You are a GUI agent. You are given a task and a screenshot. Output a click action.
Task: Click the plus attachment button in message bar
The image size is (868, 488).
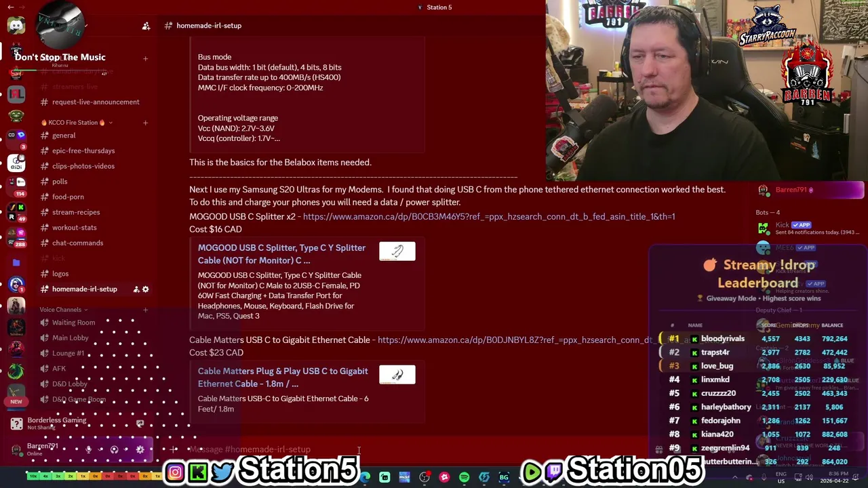click(x=174, y=449)
